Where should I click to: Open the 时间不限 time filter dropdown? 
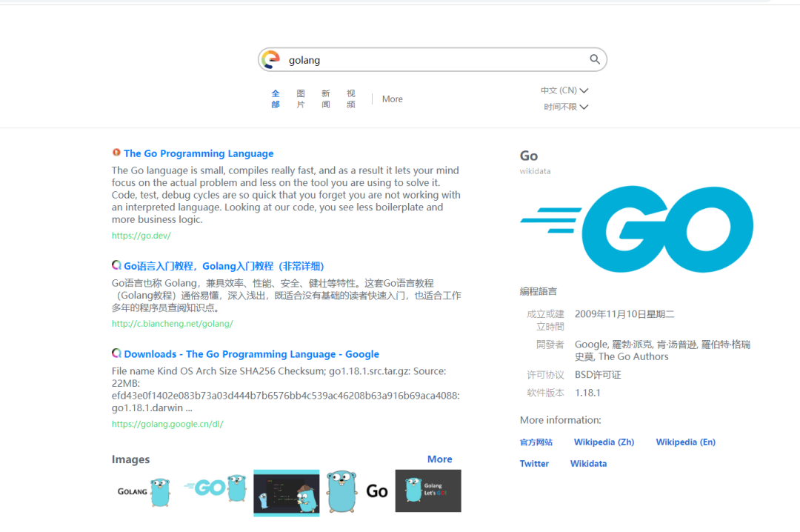pyautogui.click(x=566, y=107)
